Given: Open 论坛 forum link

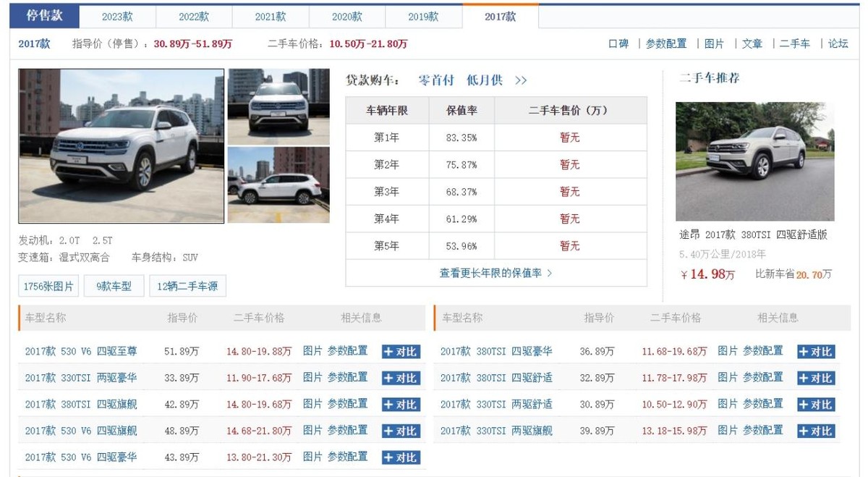Looking at the screenshot, I should (838, 43).
